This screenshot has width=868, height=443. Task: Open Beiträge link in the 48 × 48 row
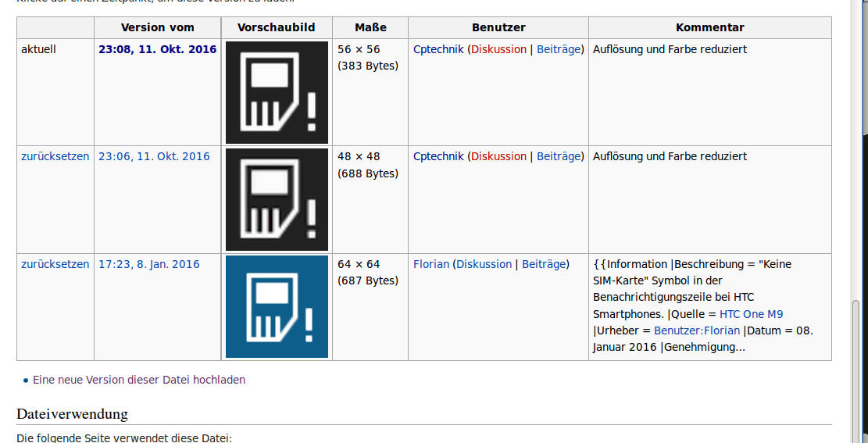pos(559,157)
